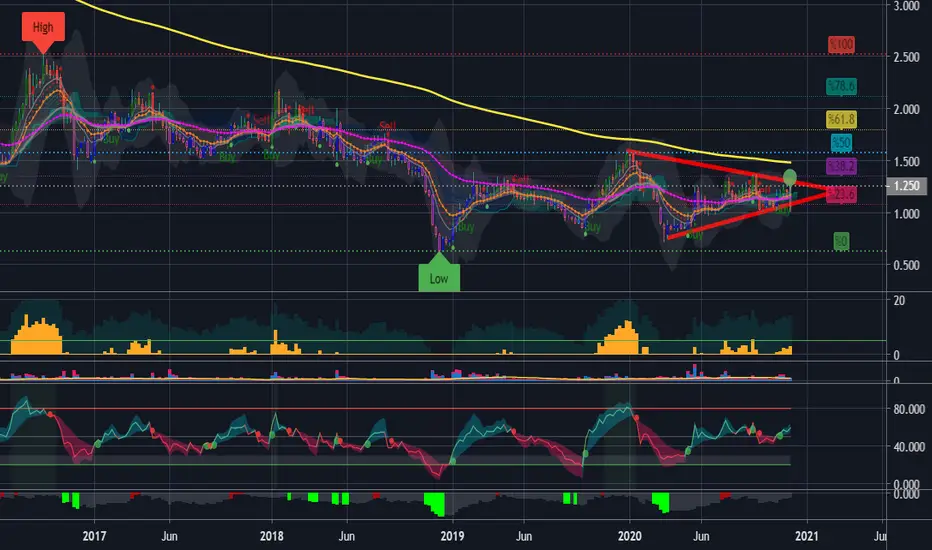Click the green circle at triangle breakout
This screenshot has width=932, height=550.
(789, 177)
